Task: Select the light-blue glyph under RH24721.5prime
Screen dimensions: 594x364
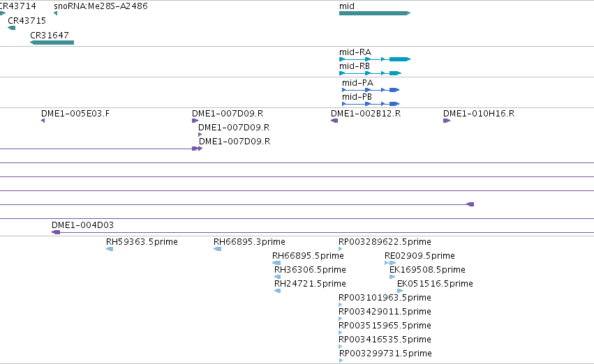Action: pos(277,291)
